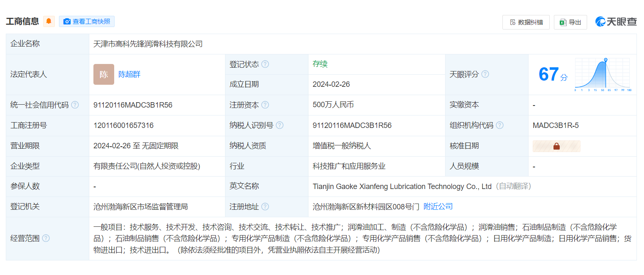Image resolution: width=644 pixels, height=275 pixels.
Task: Open 附近公司 nearby companies link
Action: 438,206
